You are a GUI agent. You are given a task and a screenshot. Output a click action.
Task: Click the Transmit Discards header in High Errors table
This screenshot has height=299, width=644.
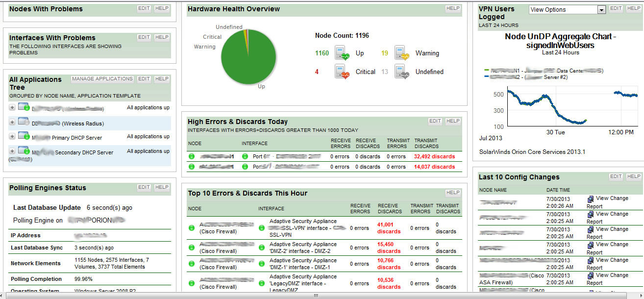tap(426, 143)
